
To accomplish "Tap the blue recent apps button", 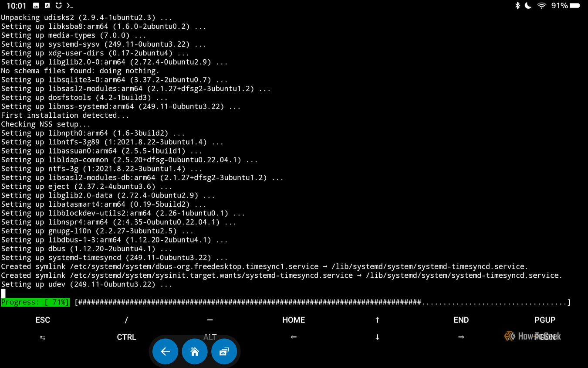I will pos(224,351).
